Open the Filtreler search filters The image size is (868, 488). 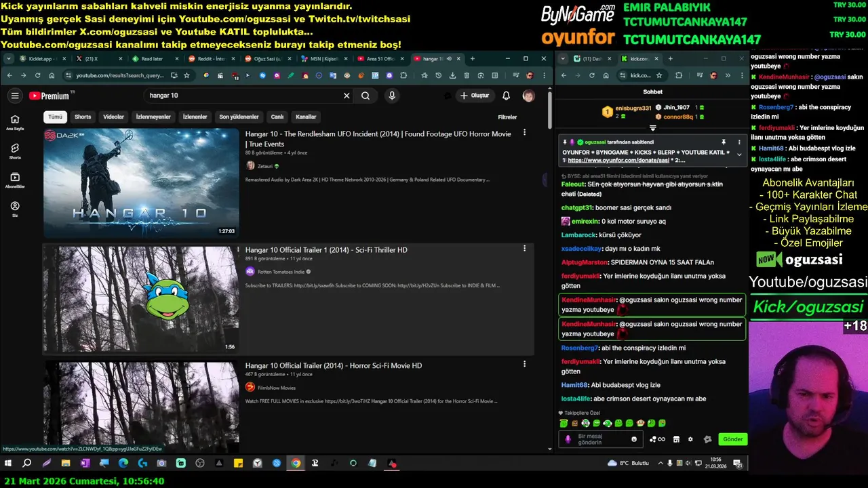pos(507,117)
